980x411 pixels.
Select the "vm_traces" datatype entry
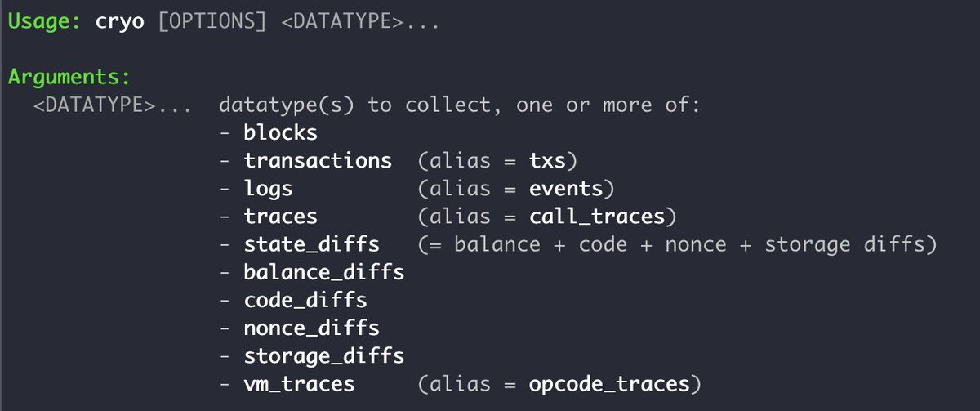[x=299, y=383]
